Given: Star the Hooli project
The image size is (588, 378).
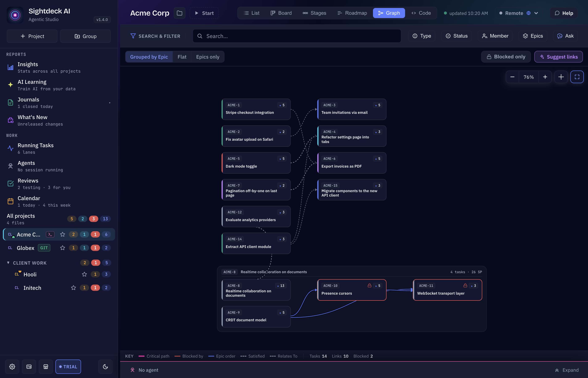Looking at the screenshot, I should [84, 274].
